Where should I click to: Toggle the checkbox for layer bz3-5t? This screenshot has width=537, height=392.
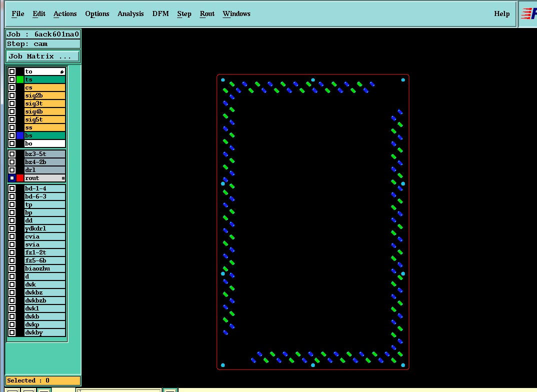12,154
